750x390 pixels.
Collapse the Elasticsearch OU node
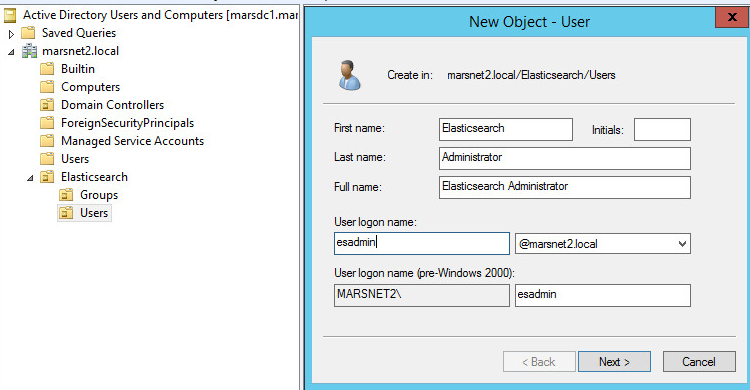point(30,178)
